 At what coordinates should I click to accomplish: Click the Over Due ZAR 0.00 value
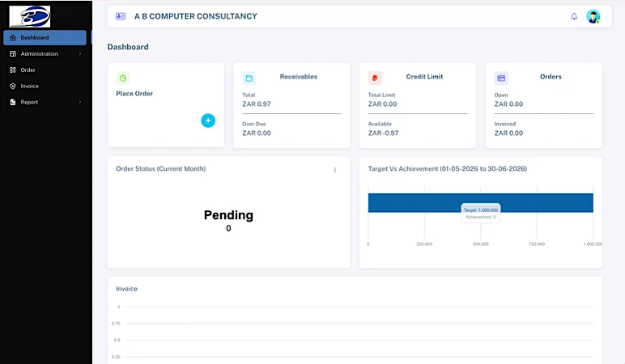[257, 133]
